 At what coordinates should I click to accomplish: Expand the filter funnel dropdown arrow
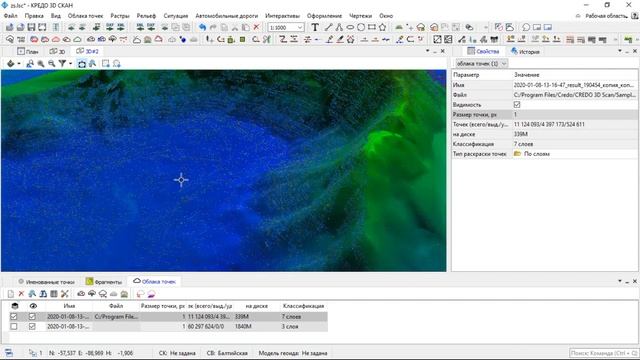(x=70, y=64)
